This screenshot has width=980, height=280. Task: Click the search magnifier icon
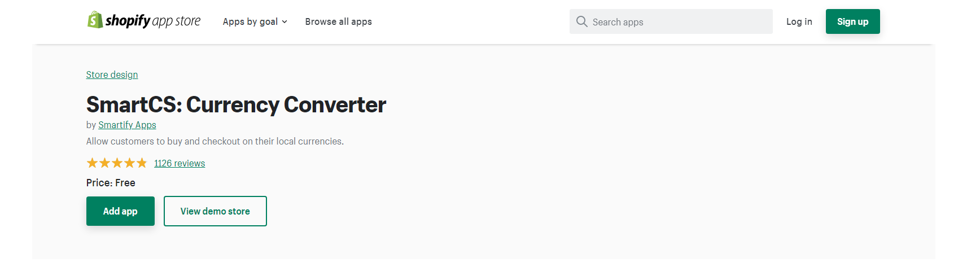tap(581, 21)
